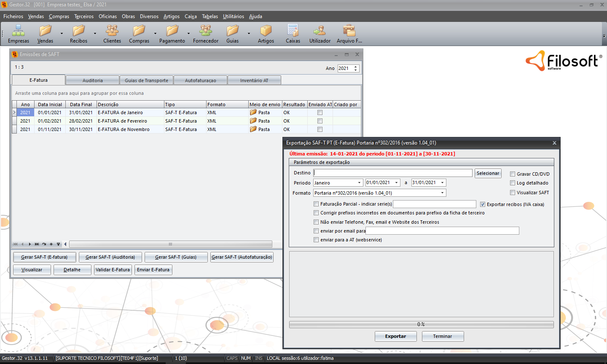Open the Caixas calculator icon

tap(293, 31)
